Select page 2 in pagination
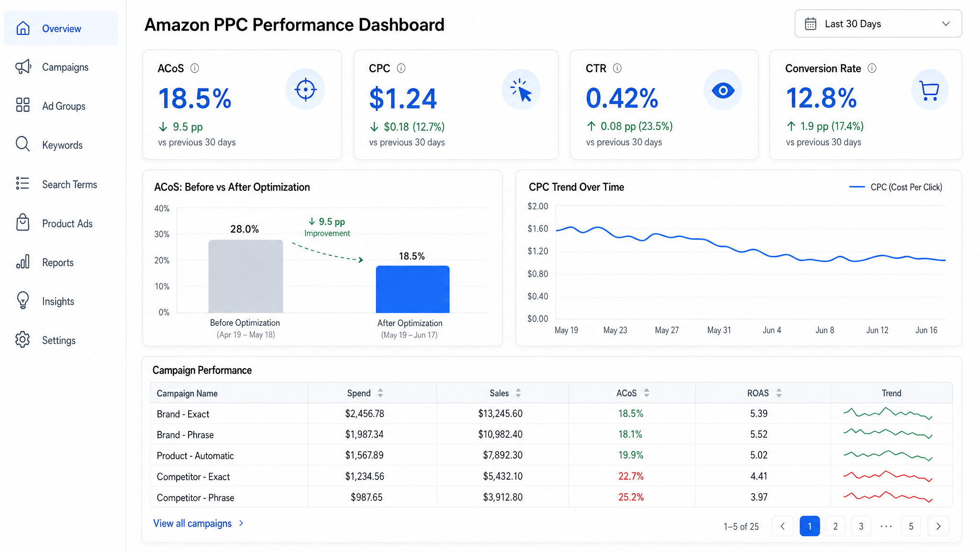This screenshot has height=551, width=980. click(835, 526)
